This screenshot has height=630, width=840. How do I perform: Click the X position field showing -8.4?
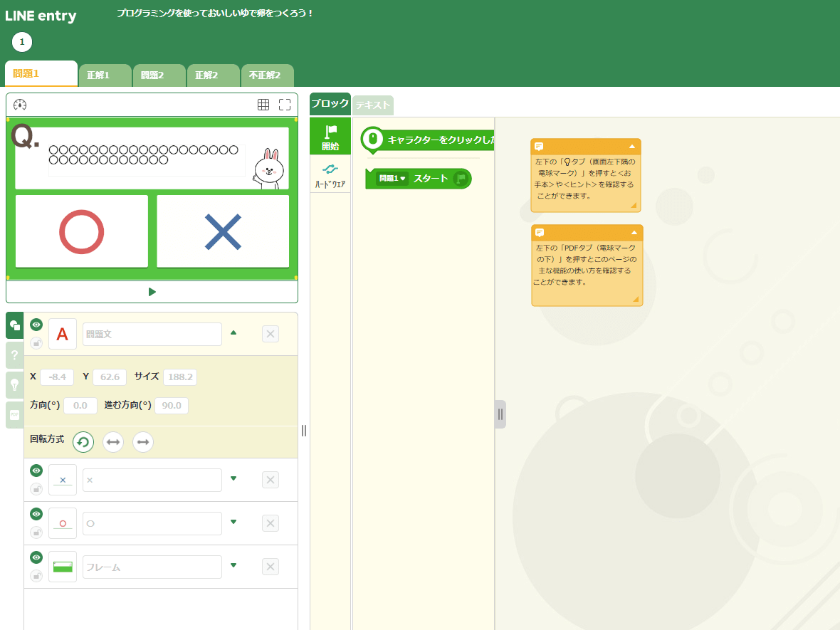[x=57, y=377]
